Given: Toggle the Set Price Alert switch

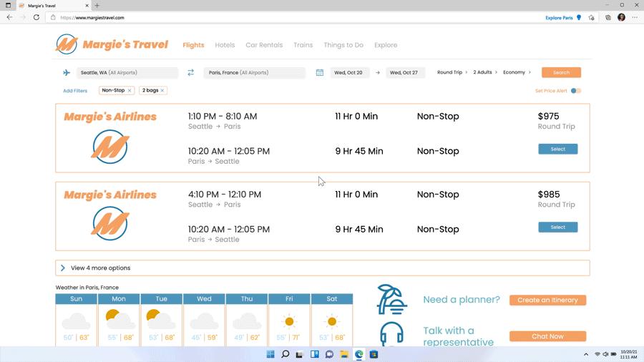Looking at the screenshot, I should (576, 91).
